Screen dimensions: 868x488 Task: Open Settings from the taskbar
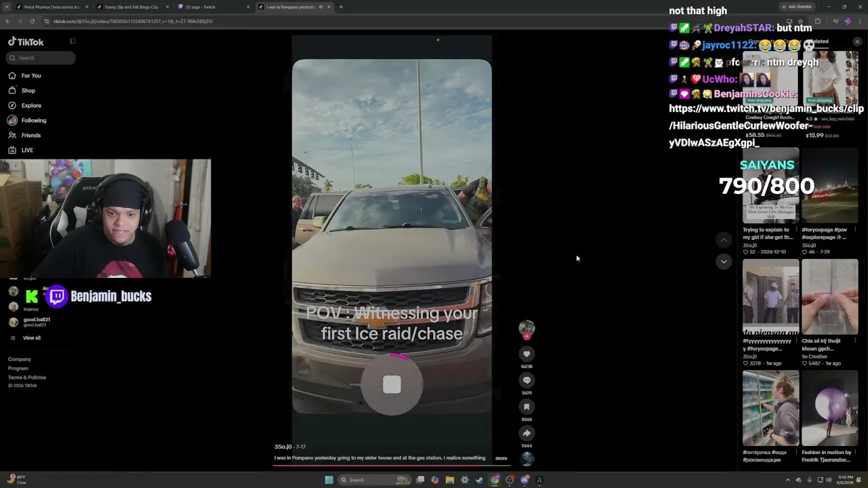coord(465,480)
